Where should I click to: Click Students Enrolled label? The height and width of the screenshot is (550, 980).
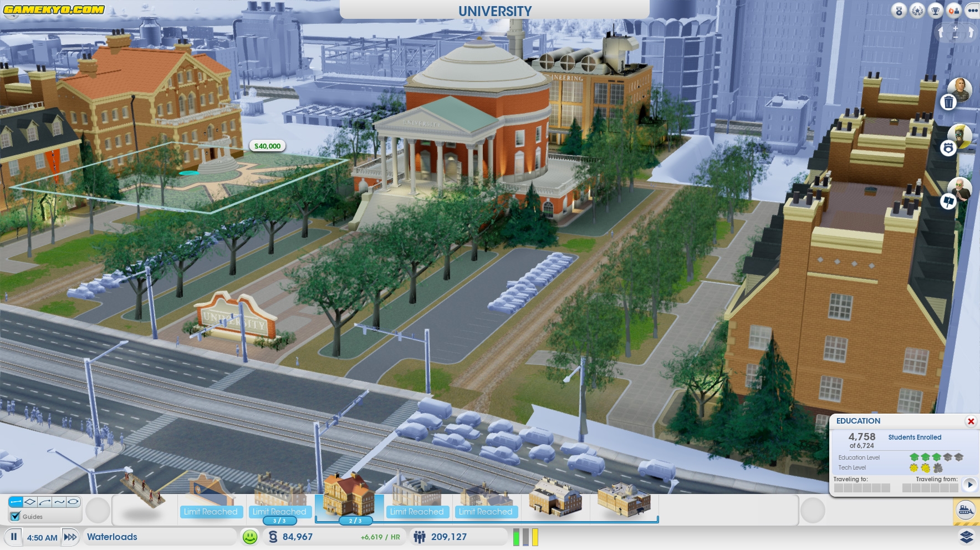[x=915, y=437]
